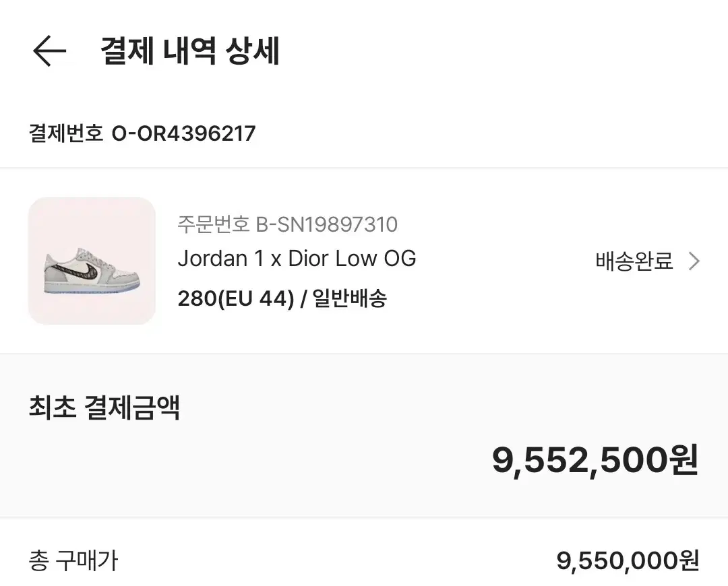Open the Jordan sneaker product thumbnail
The width and height of the screenshot is (728, 586).
point(92,261)
